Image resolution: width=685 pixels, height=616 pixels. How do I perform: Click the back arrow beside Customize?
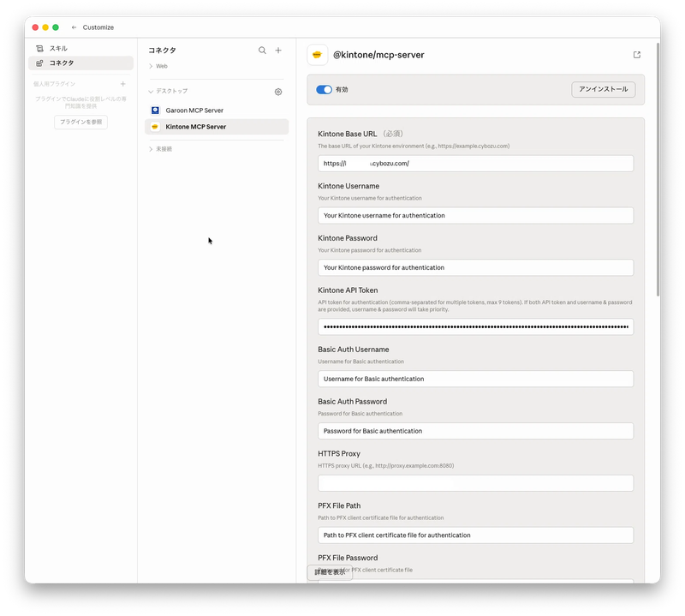[74, 27]
